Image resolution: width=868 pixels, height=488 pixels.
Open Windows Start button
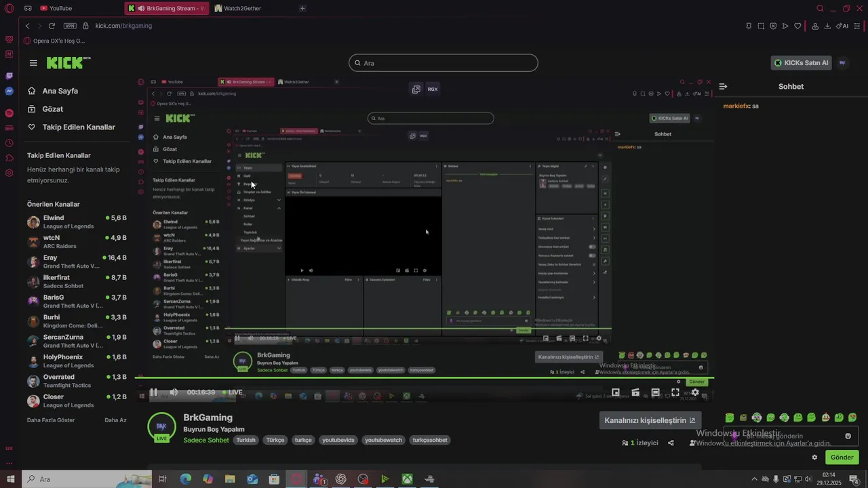tap(10, 479)
